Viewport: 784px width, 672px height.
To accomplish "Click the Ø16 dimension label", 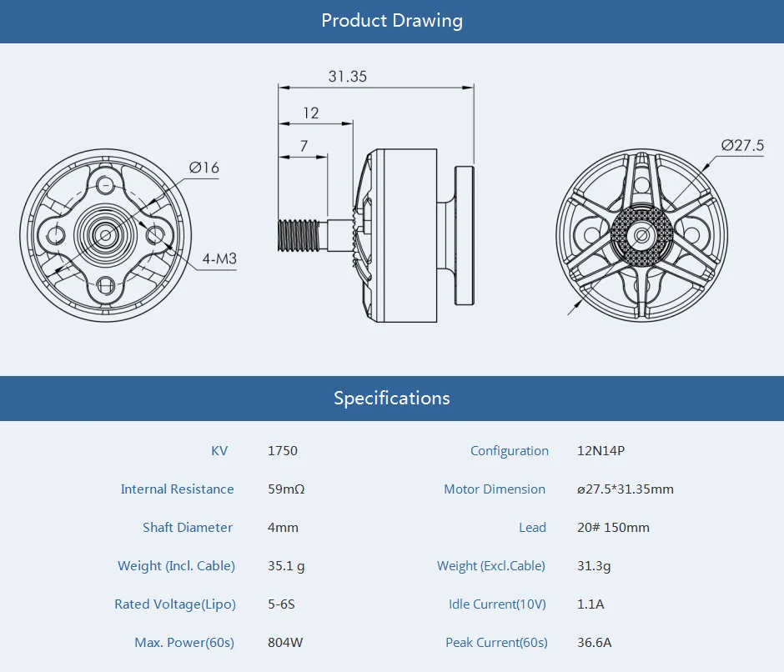I will tap(204, 168).
